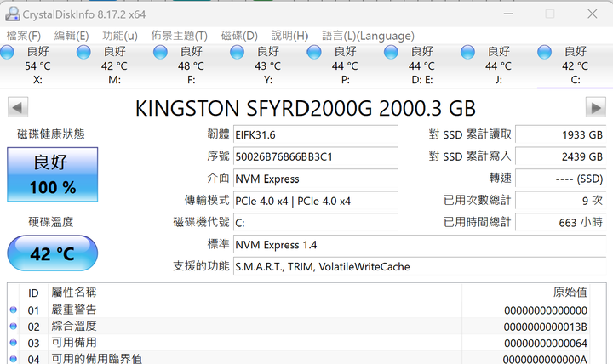Click the standard field NVM Express 1.4
Image resolution: width=613 pixels, height=364 pixels.
tap(420, 245)
